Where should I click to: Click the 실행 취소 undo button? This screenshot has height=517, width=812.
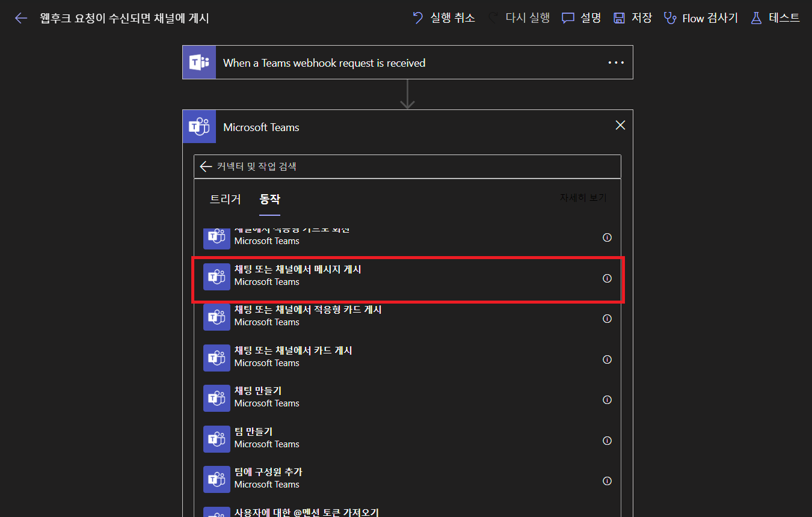pyautogui.click(x=444, y=18)
